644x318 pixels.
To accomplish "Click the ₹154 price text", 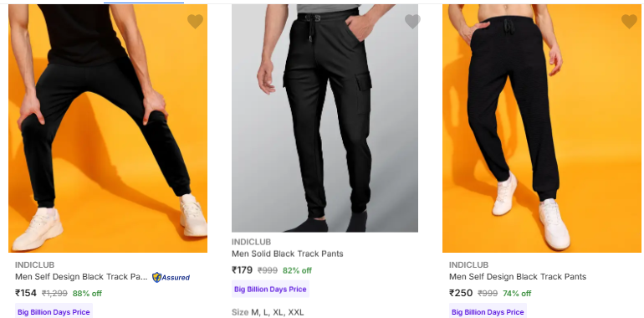I will (26, 293).
